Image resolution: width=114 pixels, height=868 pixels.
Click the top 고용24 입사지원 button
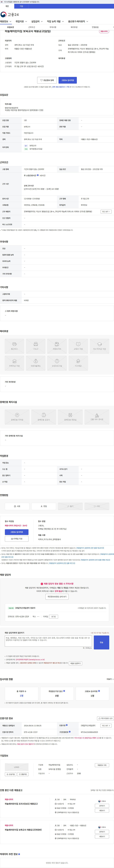(x=68, y=80)
